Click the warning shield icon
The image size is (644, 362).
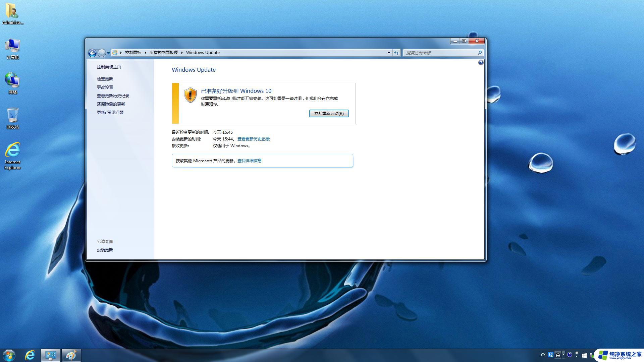pos(190,95)
